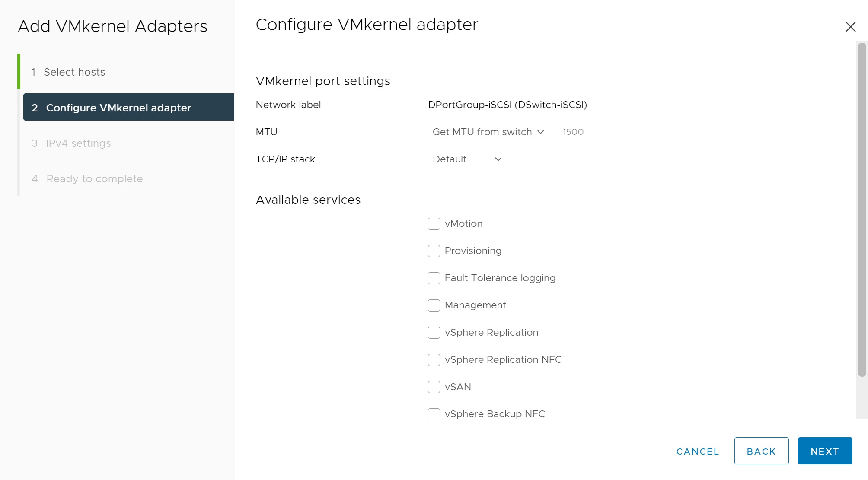
Task: Cancel the adapter wizard
Action: coord(698,451)
